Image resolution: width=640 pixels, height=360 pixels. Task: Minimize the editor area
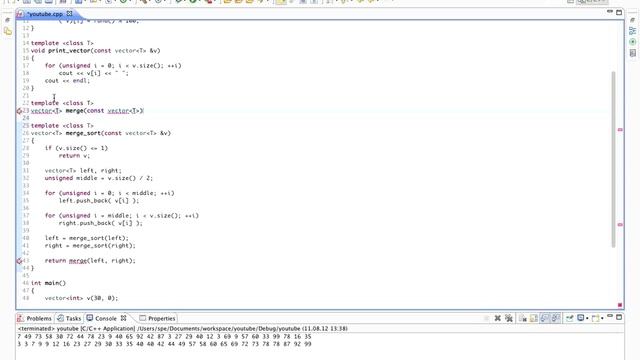(x=610, y=11)
